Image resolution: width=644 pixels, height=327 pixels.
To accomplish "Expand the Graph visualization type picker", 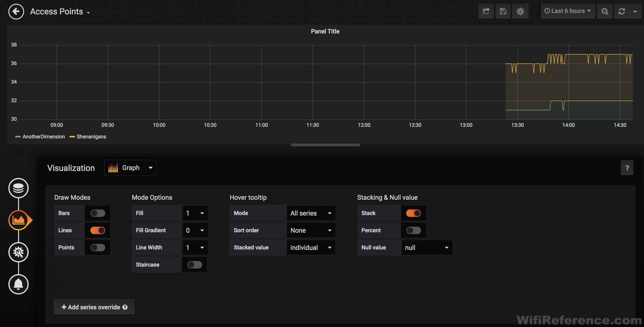I will click(130, 168).
